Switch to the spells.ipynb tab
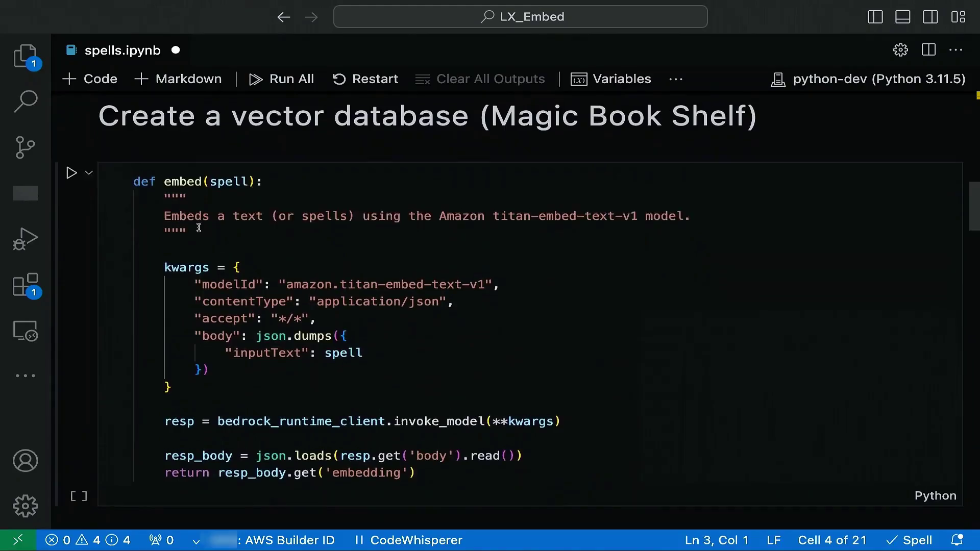The width and height of the screenshot is (980, 551). [122, 50]
